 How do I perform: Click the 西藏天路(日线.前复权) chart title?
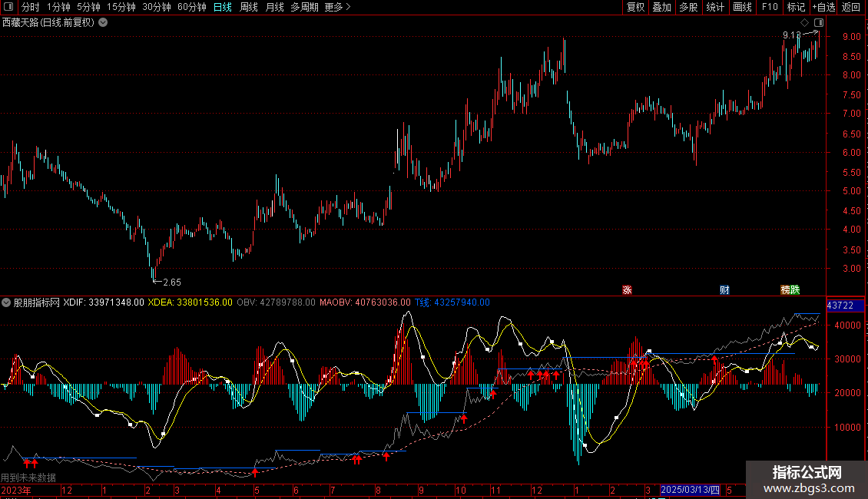48,23
